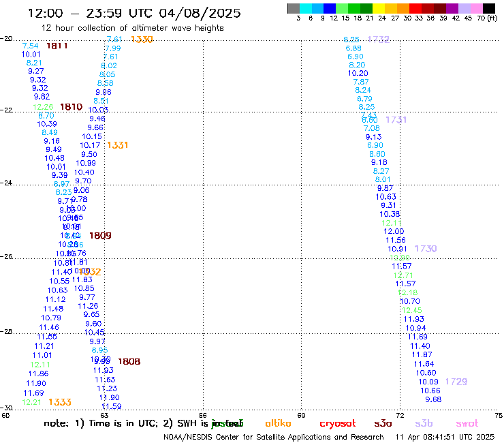Click the s3b time marker 1730
Screen dimensions: 504x443
tap(426, 249)
